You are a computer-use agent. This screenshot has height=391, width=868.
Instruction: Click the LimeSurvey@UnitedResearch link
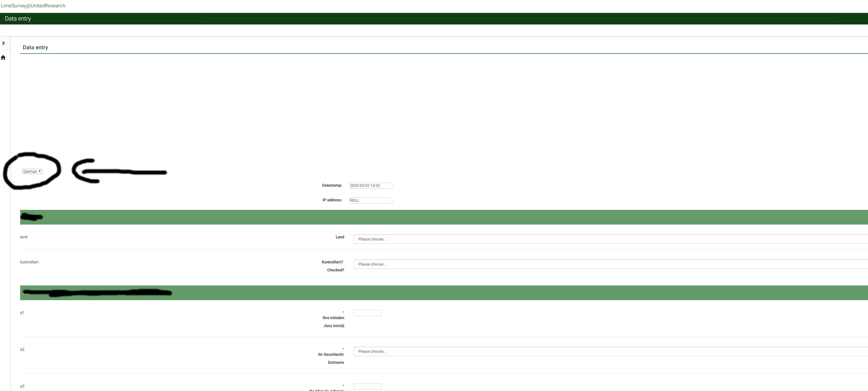pos(33,6)
